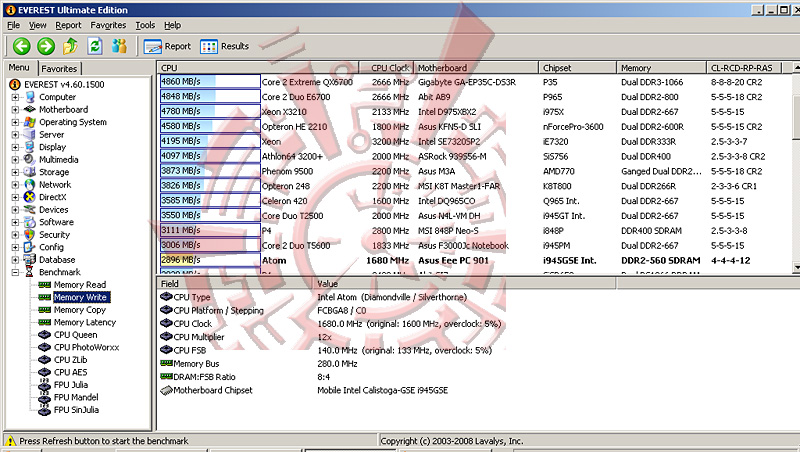
Task: Select CPU ZLib benchmark item
Action: pyautogui.click(x=70, y=360)
